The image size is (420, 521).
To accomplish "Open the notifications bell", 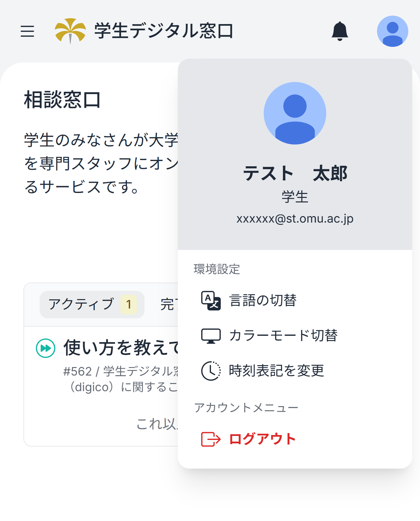I will pos(340,31).
